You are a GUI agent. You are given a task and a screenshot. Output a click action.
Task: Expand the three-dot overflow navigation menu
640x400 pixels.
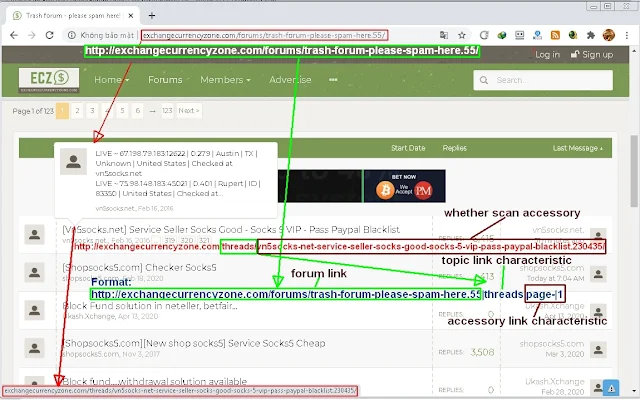333,80
